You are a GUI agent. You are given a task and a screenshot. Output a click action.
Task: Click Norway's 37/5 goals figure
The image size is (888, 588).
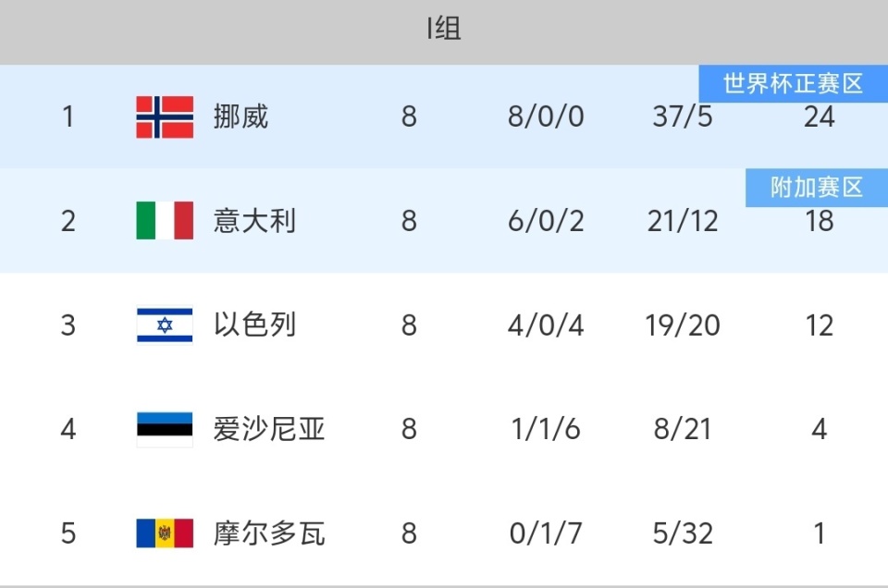pyautogui.click(x=683, y=117)
